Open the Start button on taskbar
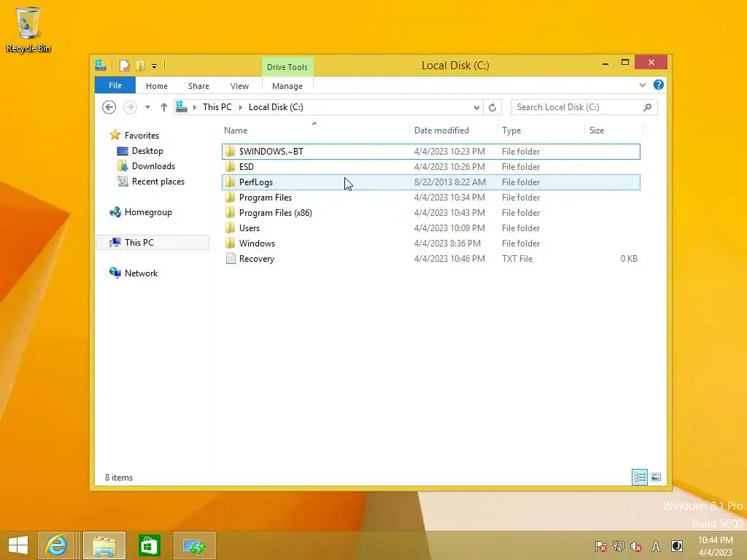Screen dimensions: 747x560 click(x=18, y=545)
